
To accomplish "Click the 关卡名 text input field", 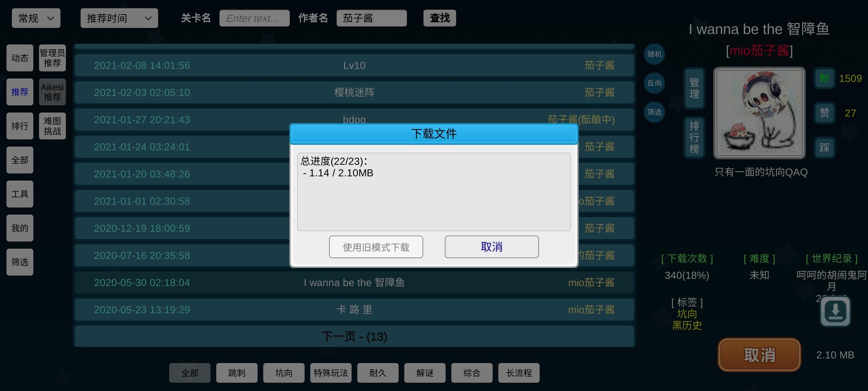I will pyautogui.click(x=254, y=18).
